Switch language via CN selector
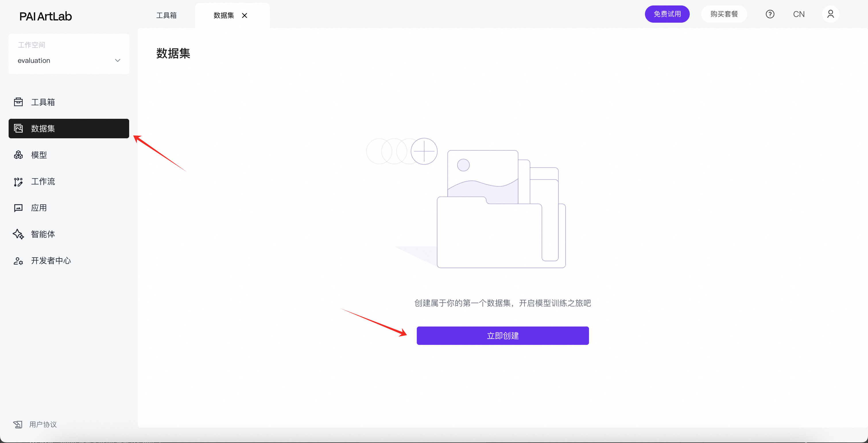 (x=799, y=14)
